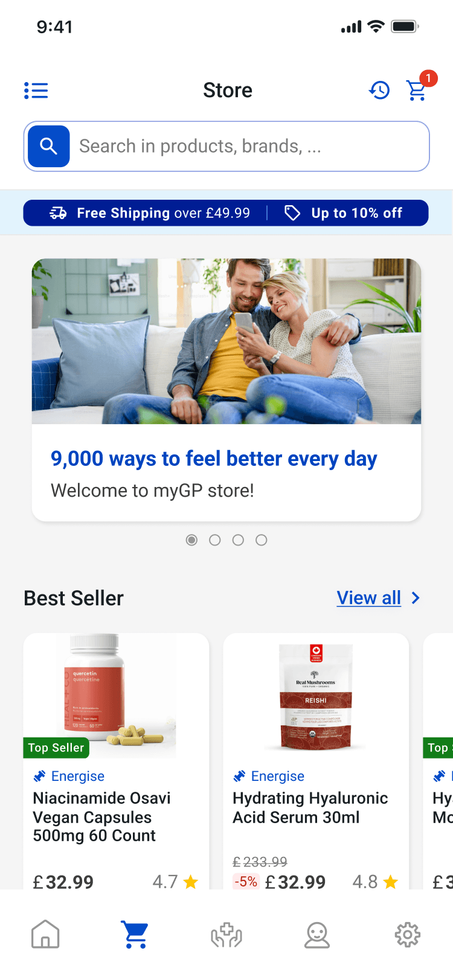Open the health care hands icon tab
453x980 pixels.
226,934
